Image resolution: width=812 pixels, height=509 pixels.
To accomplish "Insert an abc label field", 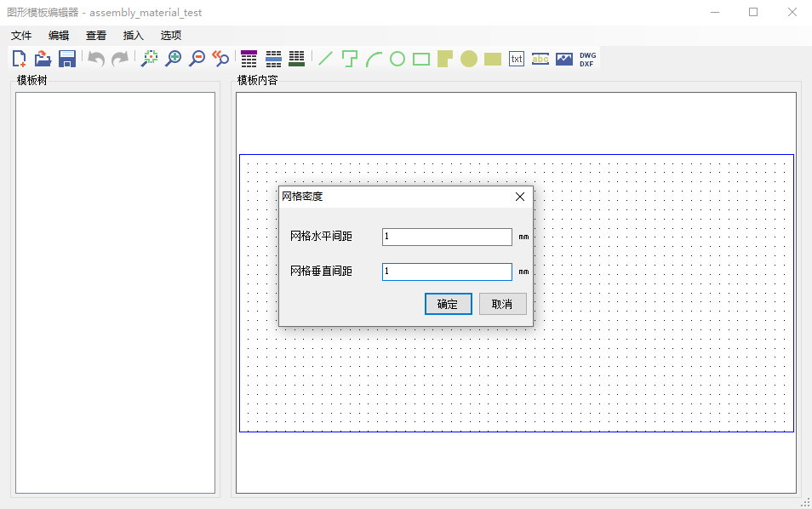I will pyautogui.click(x=540, y=59).
